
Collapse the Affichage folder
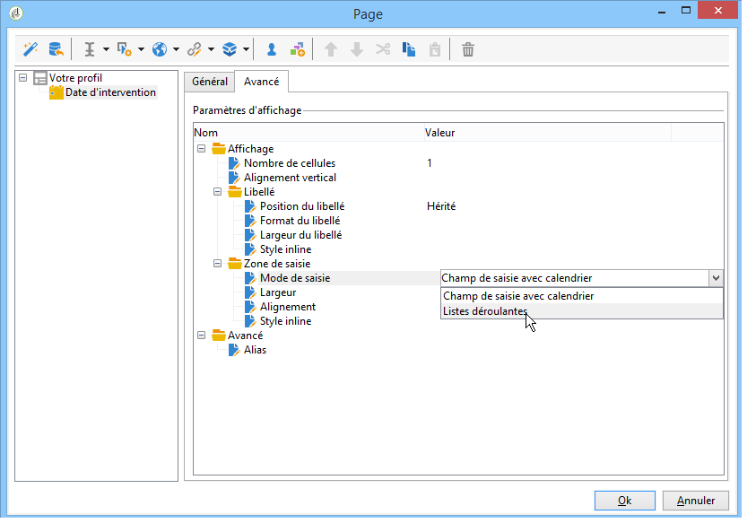tap(202, 149)
